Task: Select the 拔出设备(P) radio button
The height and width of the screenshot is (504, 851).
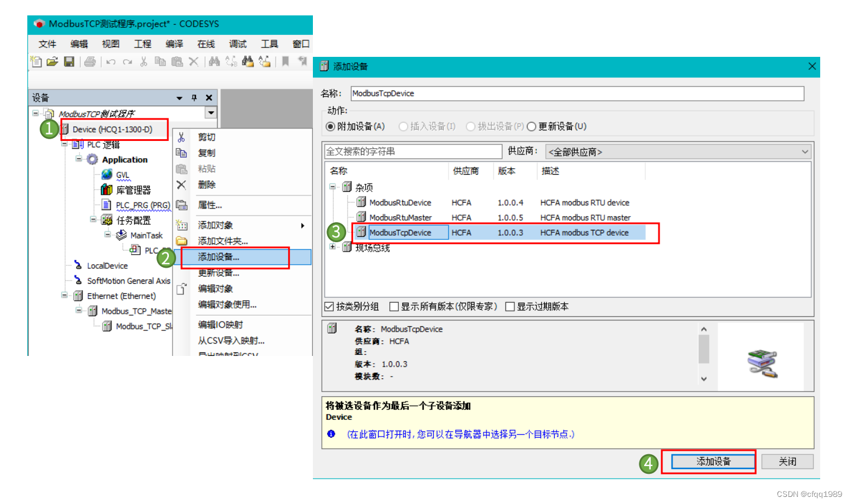Action: click(471, 126)
